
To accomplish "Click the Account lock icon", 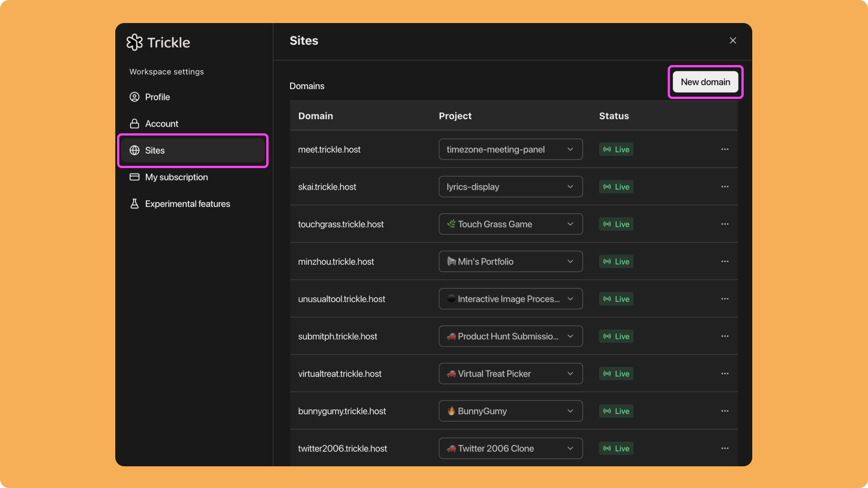I will pos(134,123).
